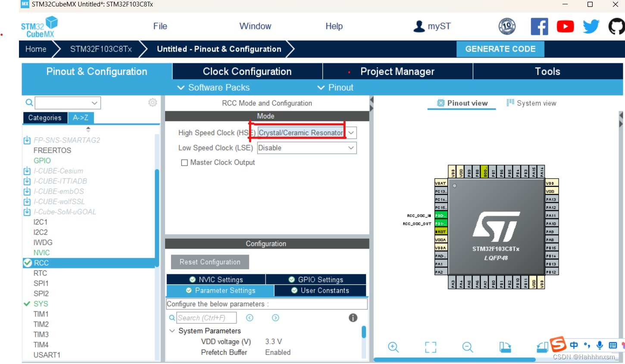Select FREERTOS in the category list

click(x=52, y=150)
